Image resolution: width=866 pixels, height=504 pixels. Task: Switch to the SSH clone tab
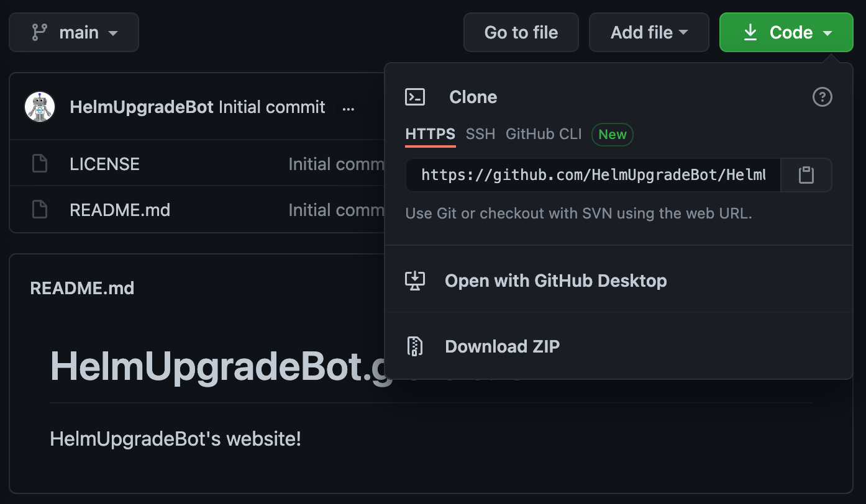click(480, 134)
